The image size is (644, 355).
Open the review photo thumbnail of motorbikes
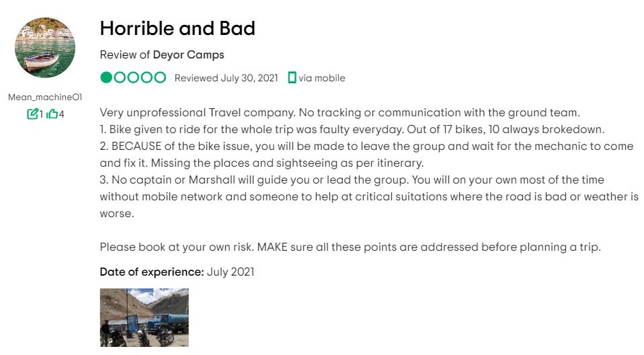click(144, 317)
